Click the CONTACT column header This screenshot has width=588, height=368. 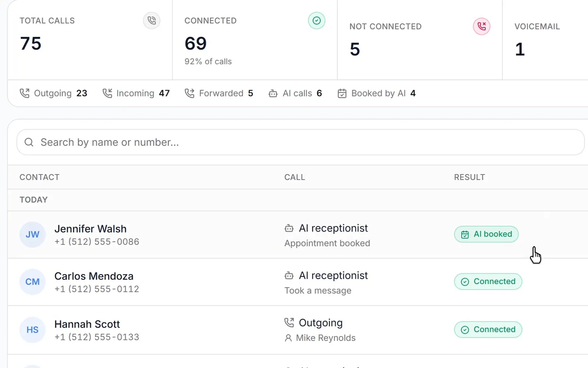(x=39, y=177)
